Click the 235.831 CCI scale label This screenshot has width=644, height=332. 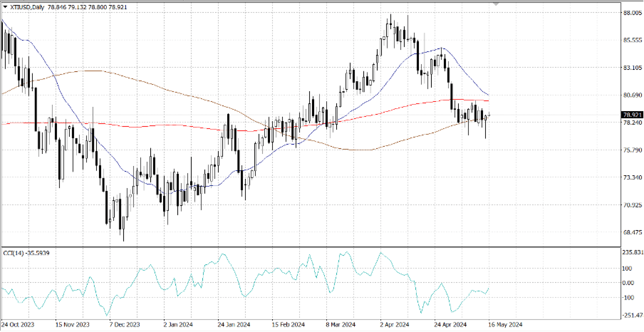tap(633, 252)
